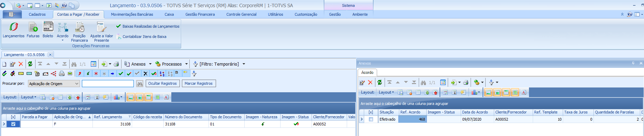Refresh the Anexos panel grid

pos(380,82)
